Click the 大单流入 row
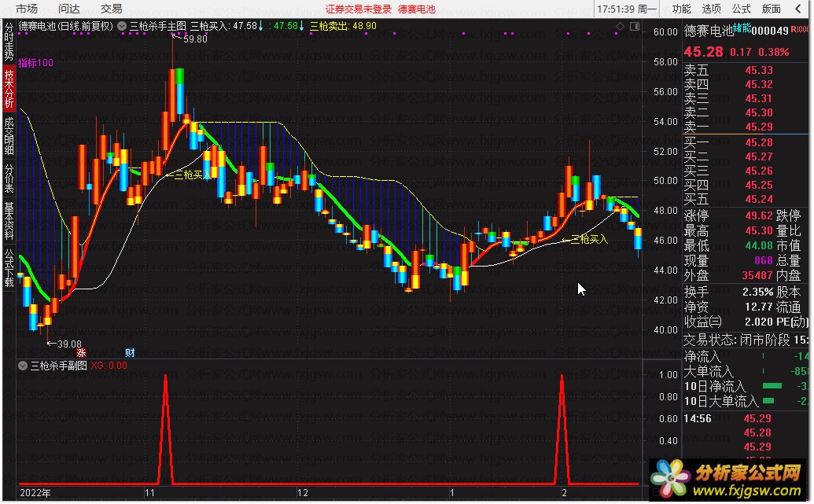Viewport: 814px width, 504px height. pos(746,372)
